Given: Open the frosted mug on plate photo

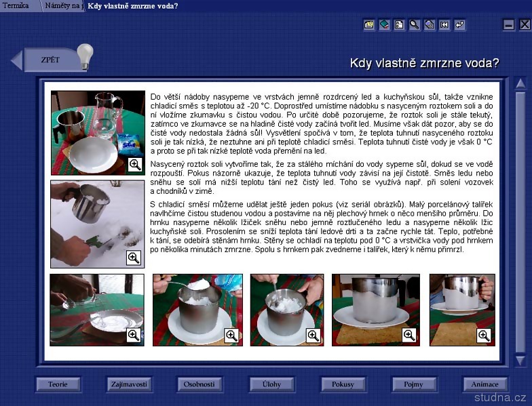Looking at the screenshot, I should [376, 310].
